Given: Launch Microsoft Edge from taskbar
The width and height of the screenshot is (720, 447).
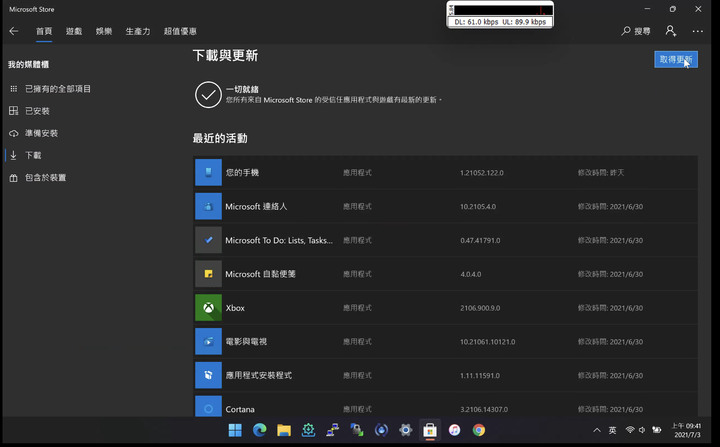Looking at the screenshot, I should click(x=259, y=430).
